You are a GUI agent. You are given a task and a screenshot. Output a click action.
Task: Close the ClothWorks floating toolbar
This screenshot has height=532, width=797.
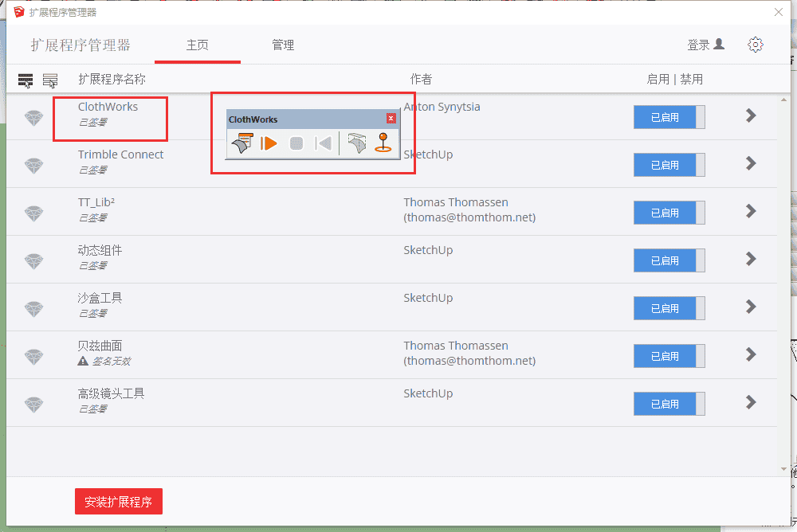pos(391,119)
